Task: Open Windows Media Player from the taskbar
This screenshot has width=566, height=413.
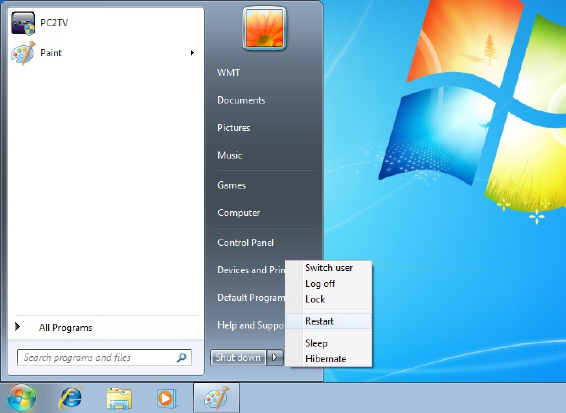Action: (166, 399)
